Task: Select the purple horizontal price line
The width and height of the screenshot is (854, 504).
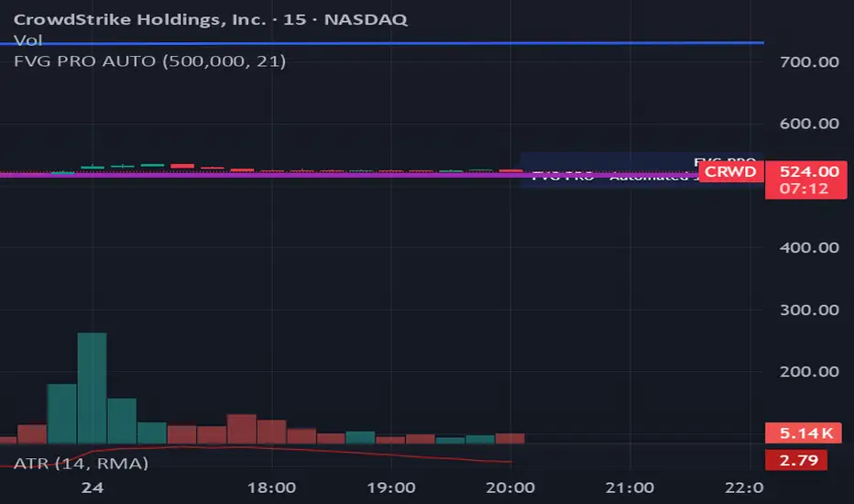Action: [x=348, y=175]
